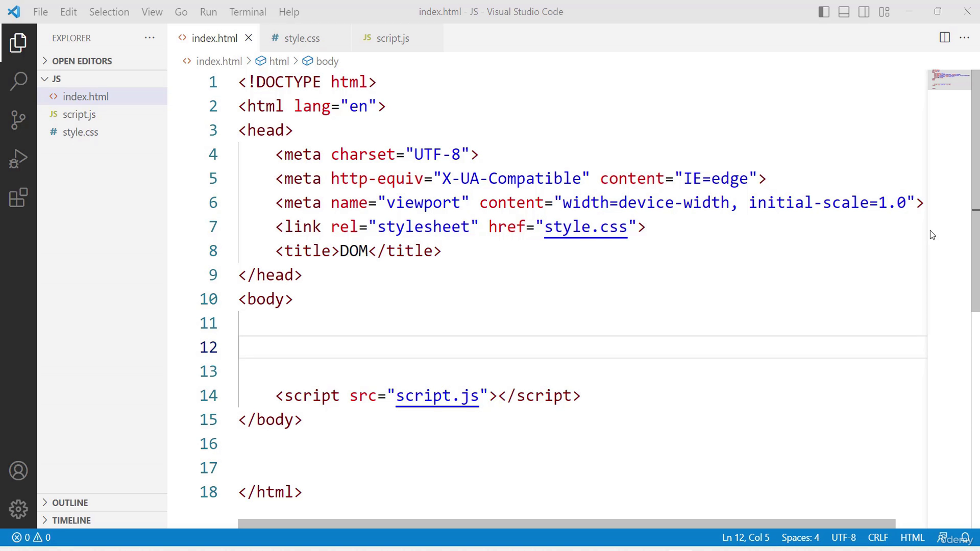Open the Source Control view
The width and height of the screenshot is (980, 551).
click(x=18, y=120)
